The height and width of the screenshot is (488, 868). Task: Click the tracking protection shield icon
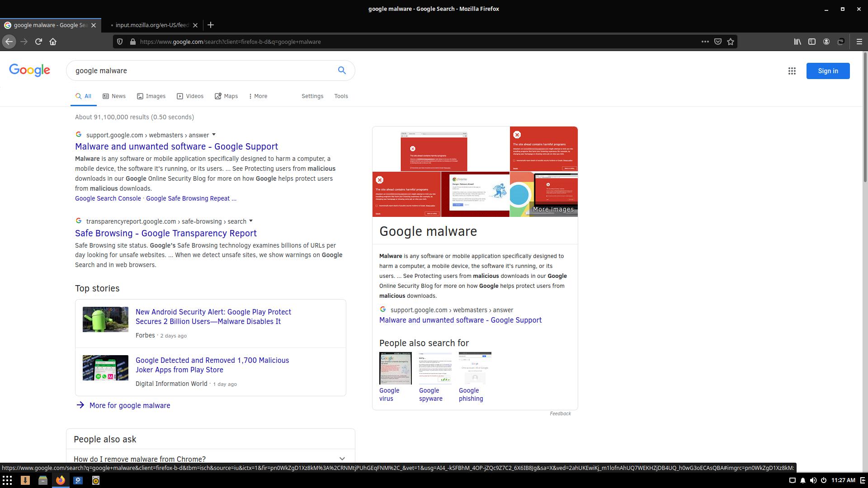(x=119, y=42)
